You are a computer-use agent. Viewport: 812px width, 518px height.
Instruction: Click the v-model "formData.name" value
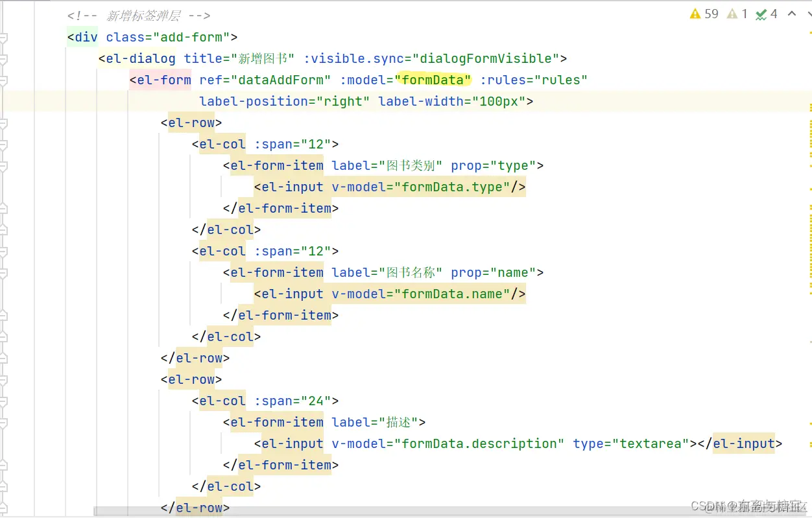point(452,294)
